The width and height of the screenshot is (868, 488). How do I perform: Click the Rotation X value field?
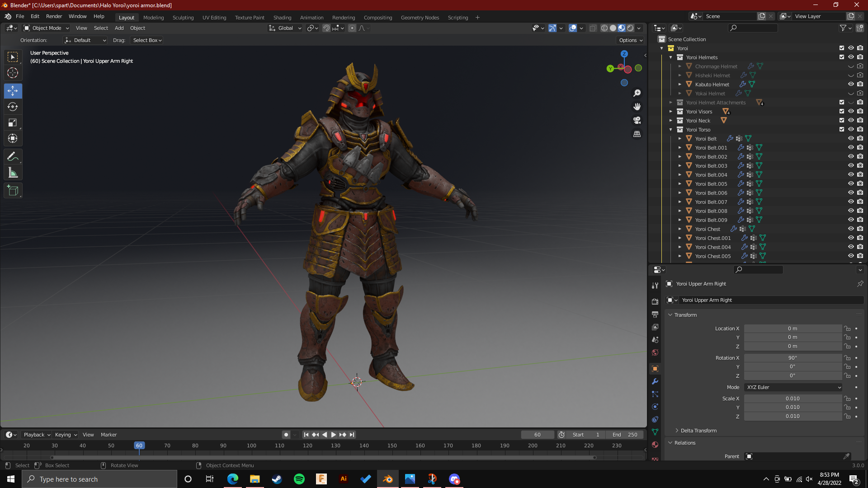coord(793,358)
